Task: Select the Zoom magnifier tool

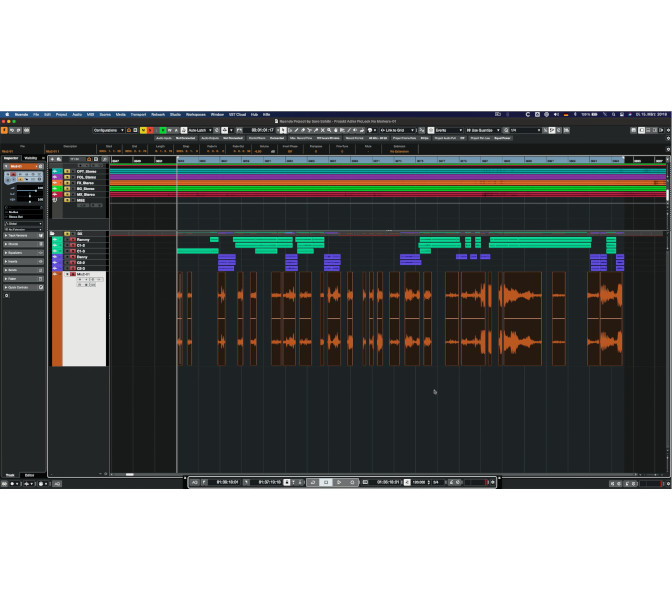Action: [x=329, y=130]
